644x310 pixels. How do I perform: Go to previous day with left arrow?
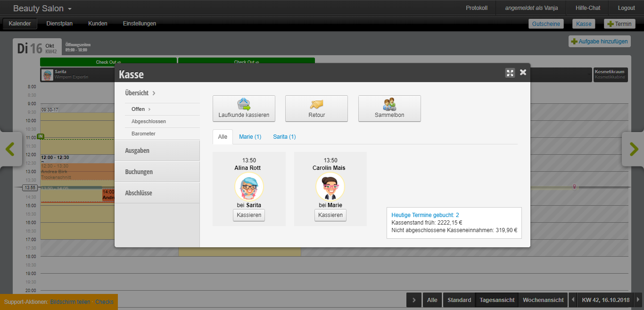tap(10, 149)
